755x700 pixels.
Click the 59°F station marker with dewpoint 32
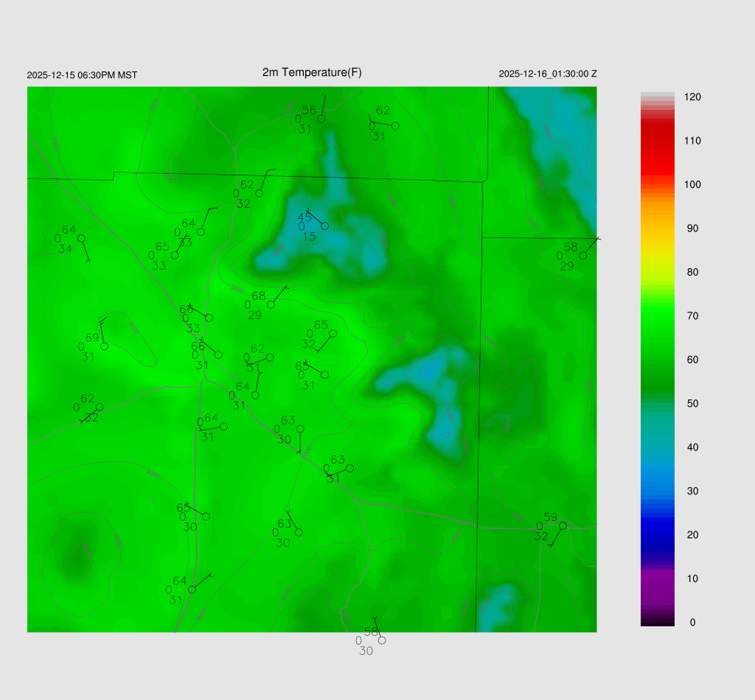[x=563, y=525]
